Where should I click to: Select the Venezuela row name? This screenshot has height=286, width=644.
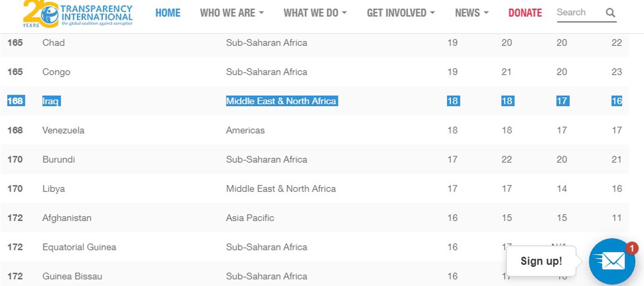click(x=63, y=130)
